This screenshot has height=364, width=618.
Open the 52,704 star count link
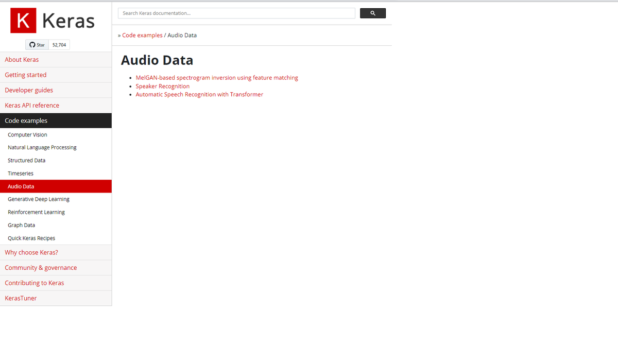click(59, 45)
